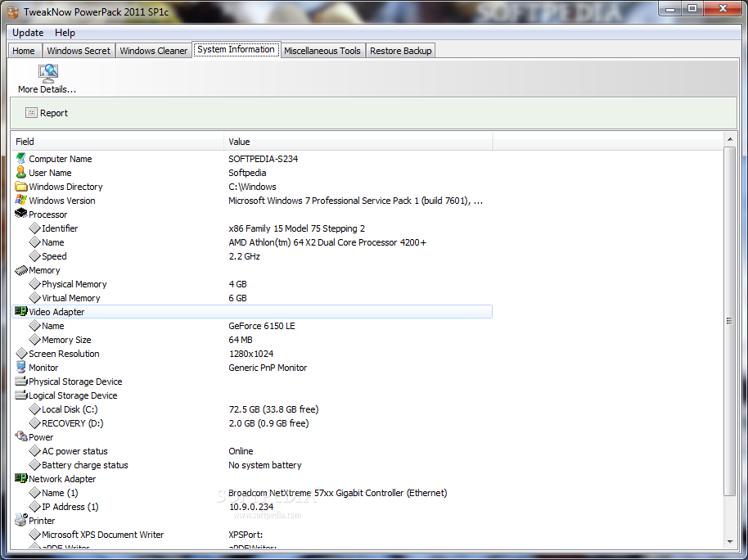The width and height of the screenshot is (748, 560).
Task: Click the Windows Directory folder icon
Action: (20, 186)
